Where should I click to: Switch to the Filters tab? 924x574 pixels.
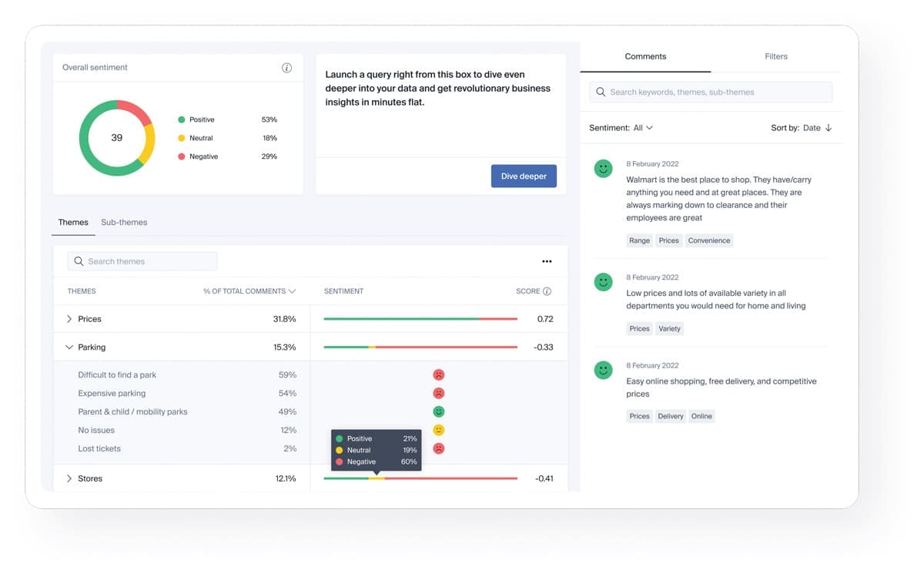click(x=775, y=56)
